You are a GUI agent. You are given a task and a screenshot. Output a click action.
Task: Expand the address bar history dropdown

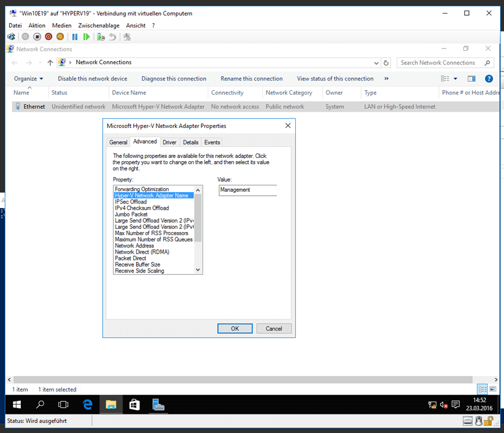click(x=376, y=63)
